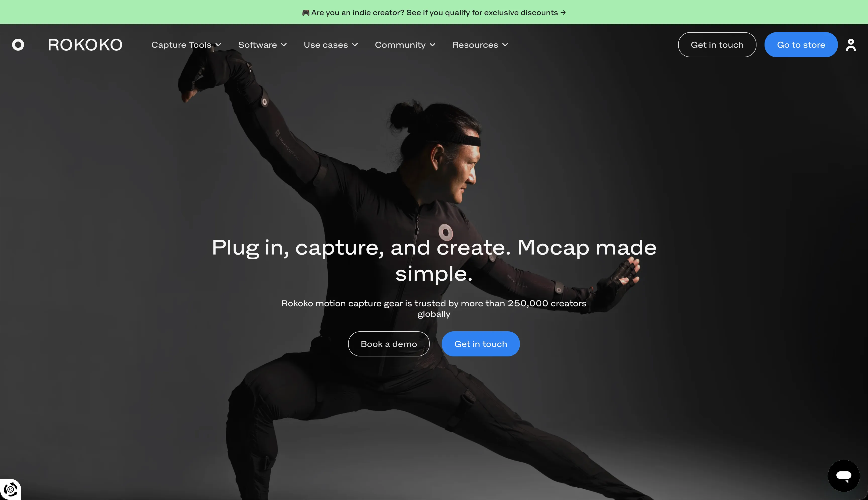
Task: Expand the Software dropdown chevron
Action: point(284,45)
